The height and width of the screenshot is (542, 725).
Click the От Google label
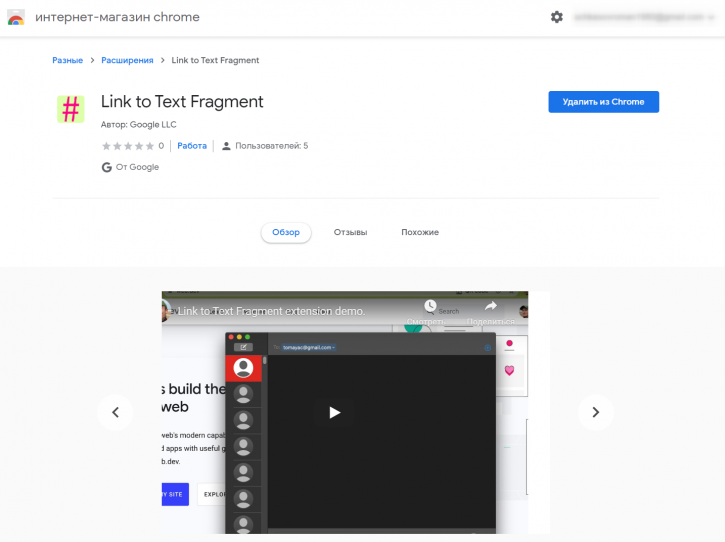tap(137, 167)
